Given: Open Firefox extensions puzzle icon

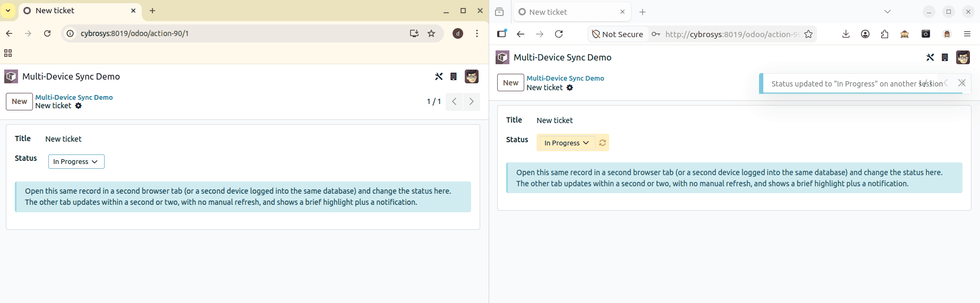Looking at the screenshot, I should (x=884, y=34).
